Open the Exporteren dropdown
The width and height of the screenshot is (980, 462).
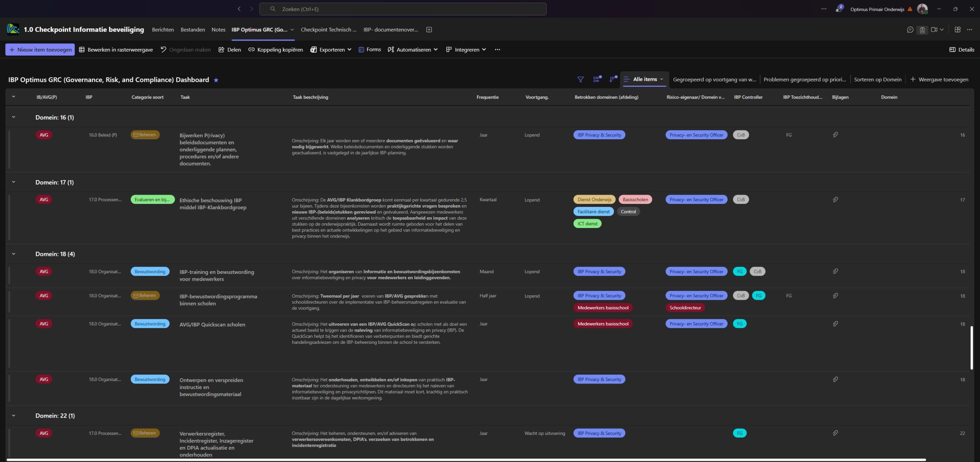click(x=331, y=50)
